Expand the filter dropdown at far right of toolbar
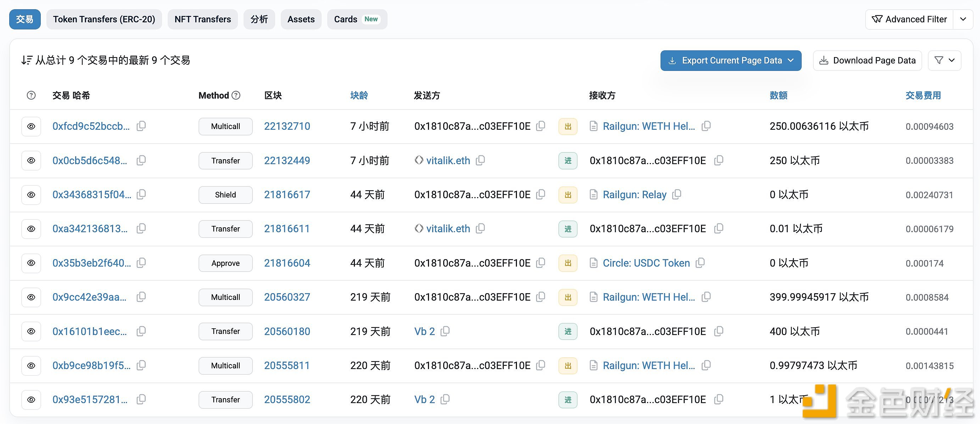This screenshot has height=424, width=980. click(x=953, y=60)
